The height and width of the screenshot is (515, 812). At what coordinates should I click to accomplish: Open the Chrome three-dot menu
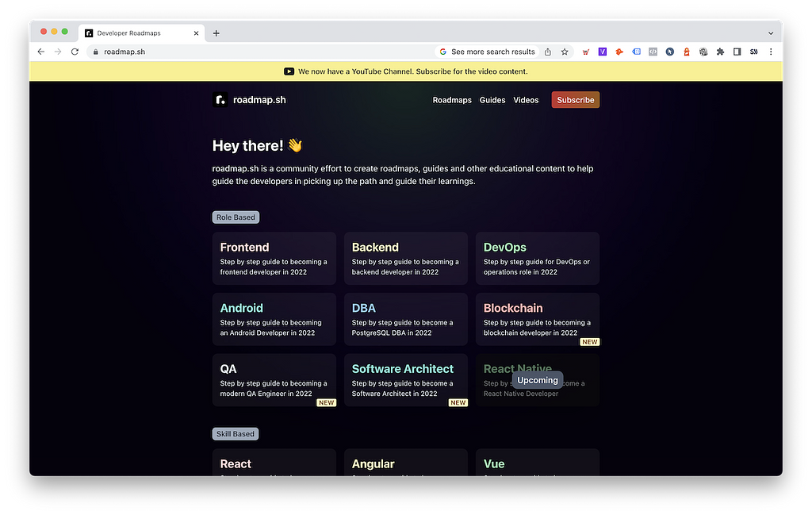(x=771, y=52)
